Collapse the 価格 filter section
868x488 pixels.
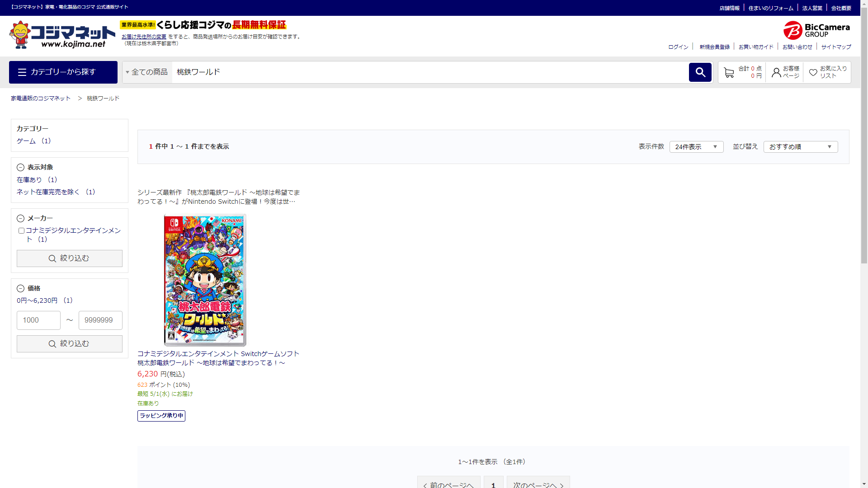point(20,288)
